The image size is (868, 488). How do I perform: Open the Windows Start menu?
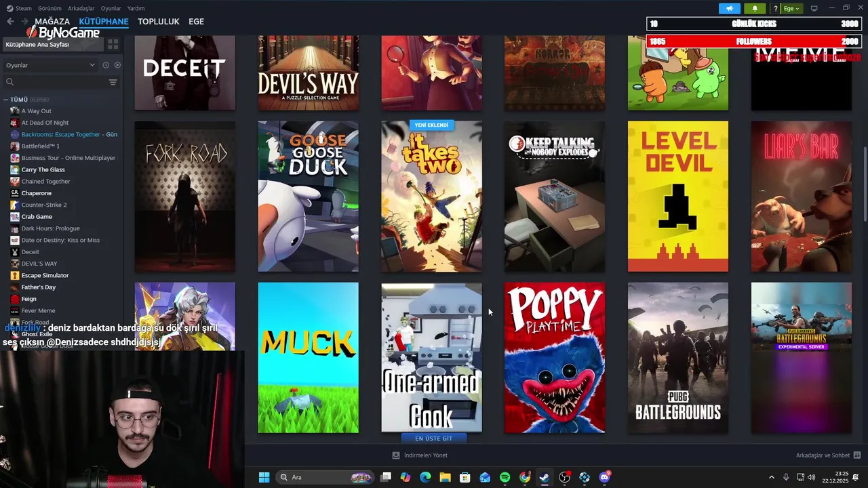264,477
